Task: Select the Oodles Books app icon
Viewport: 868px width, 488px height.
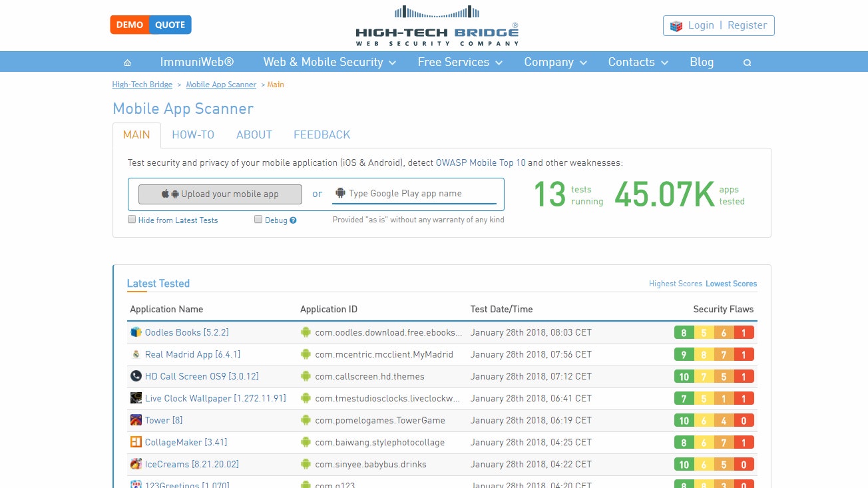Action: point(136,332)
